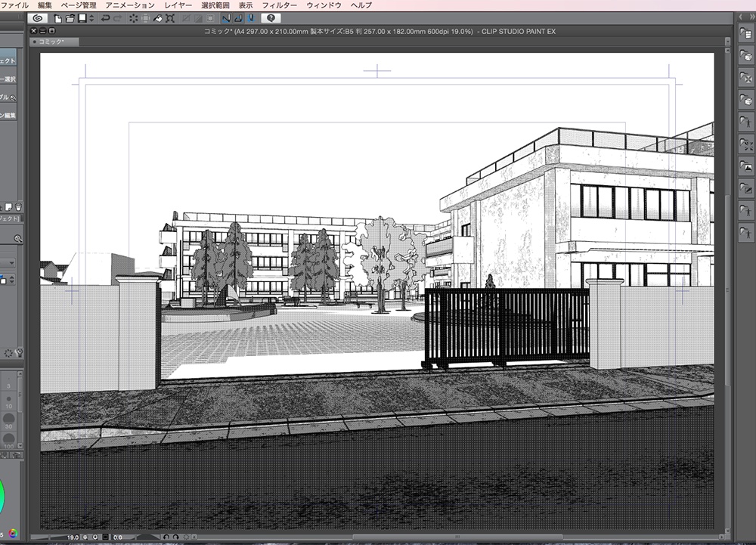Undo the last action
The height and width of the screenshot is (545, 756).
(104, 18)
